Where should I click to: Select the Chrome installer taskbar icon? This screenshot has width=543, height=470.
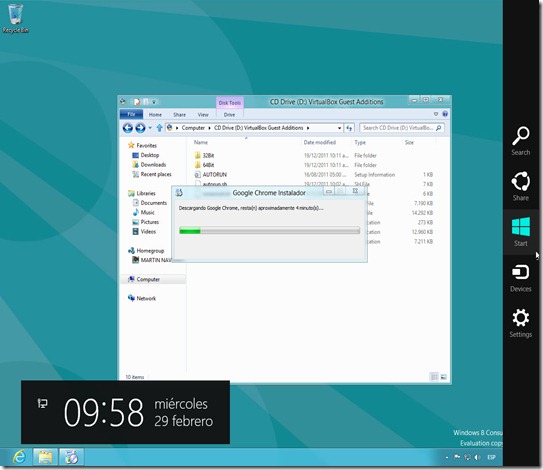(x=71, y=457)
